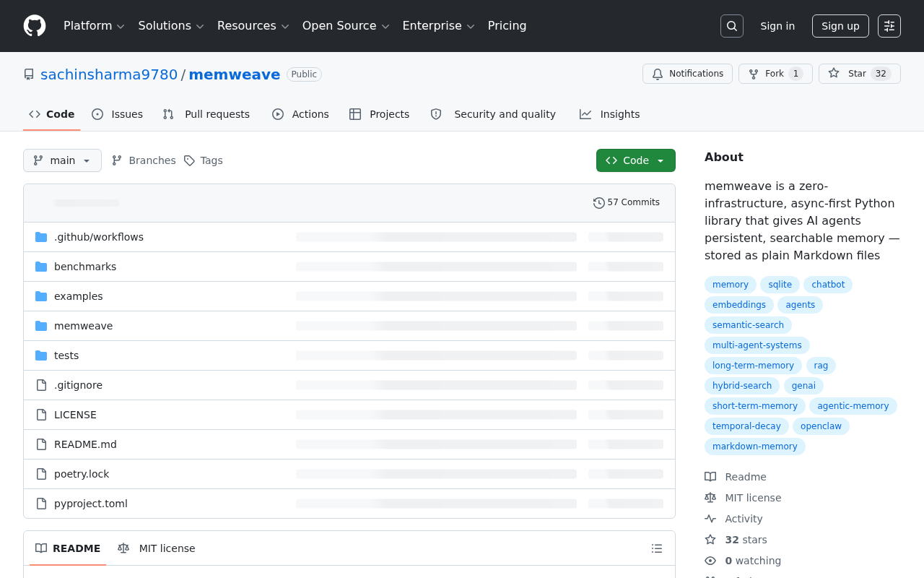Click the tag icon beside Tags

click(x=189, y=160)
